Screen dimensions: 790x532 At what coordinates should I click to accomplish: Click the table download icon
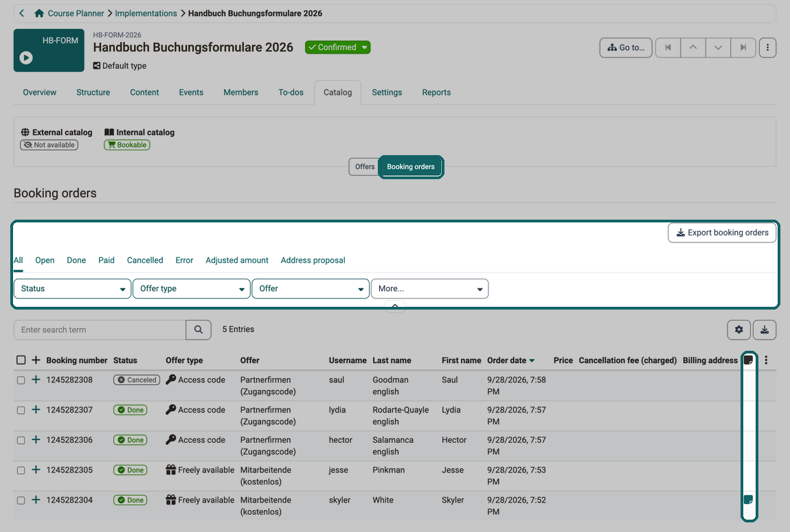(x=765, y=329)
